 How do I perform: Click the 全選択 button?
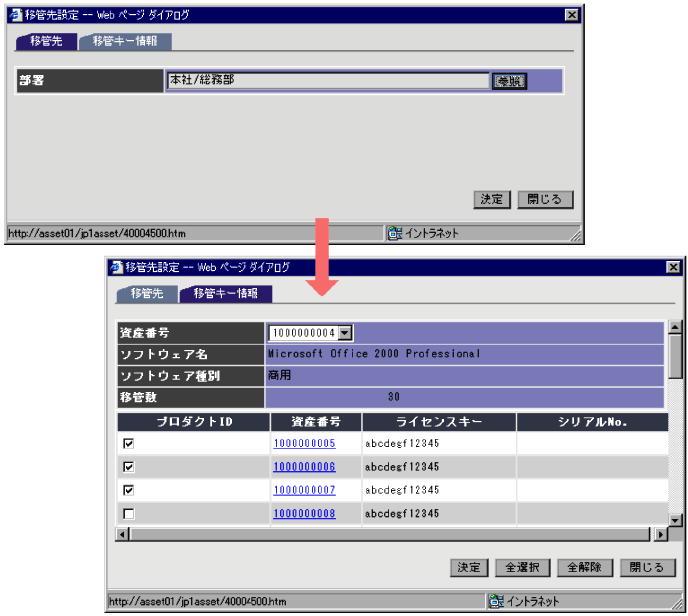(x=522, y=568)
